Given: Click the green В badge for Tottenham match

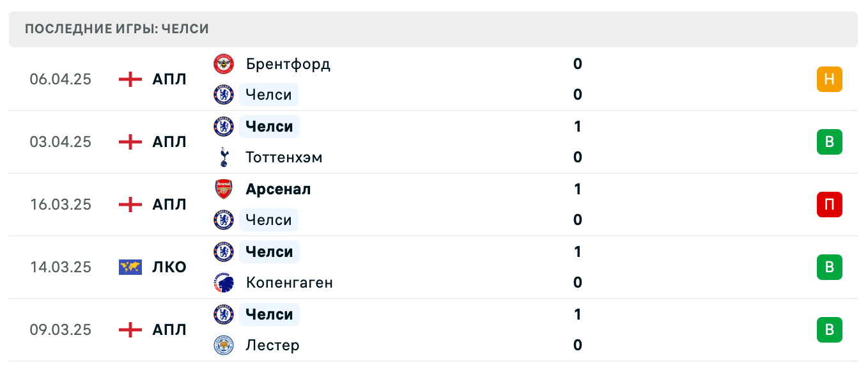Looking at the screenshot, I should pos(830,142).
